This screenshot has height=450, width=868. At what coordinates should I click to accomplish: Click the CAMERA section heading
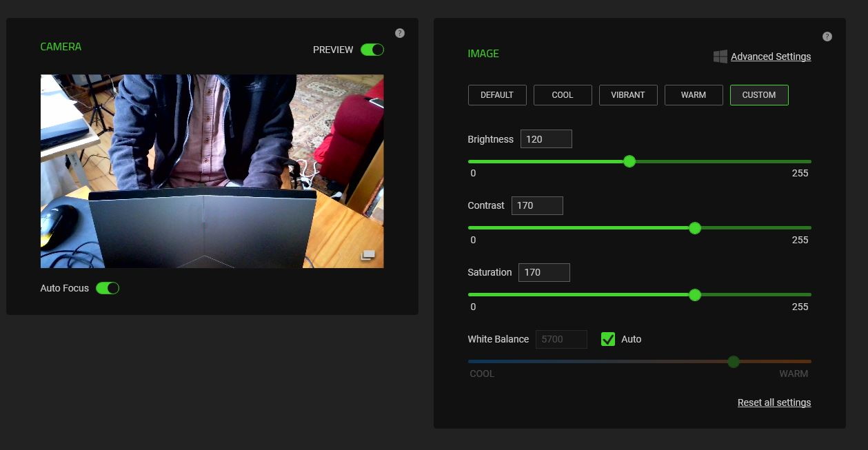click(x=61, y=47)
